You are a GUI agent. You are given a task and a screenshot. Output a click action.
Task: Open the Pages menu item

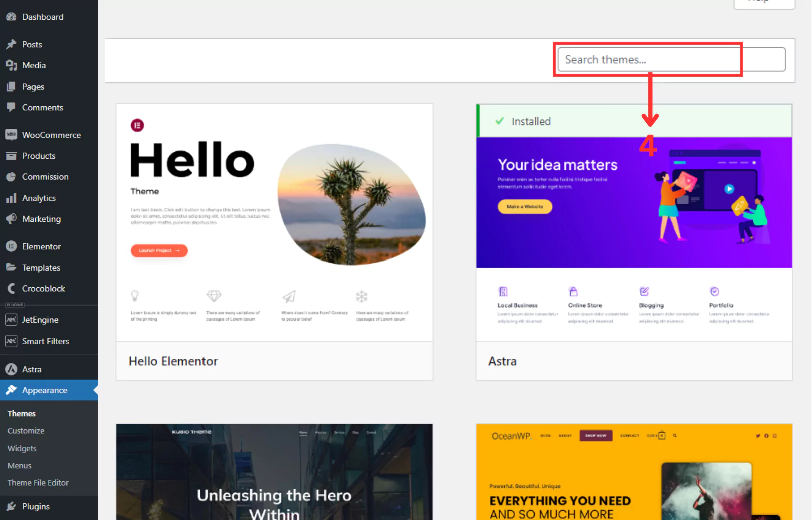coord(49,87)
